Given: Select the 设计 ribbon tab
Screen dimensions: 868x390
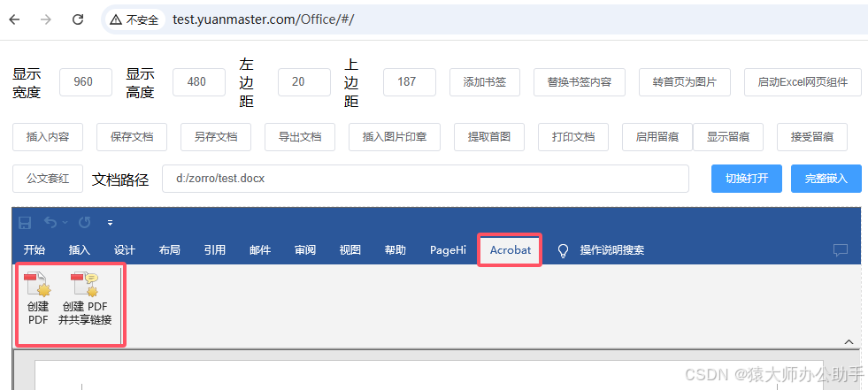Looking at the screenshot, I should point(125,250).
